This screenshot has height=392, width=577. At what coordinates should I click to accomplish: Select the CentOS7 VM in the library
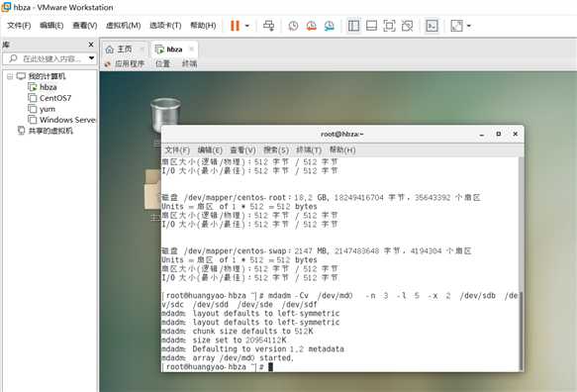click(x=54, y=98)
